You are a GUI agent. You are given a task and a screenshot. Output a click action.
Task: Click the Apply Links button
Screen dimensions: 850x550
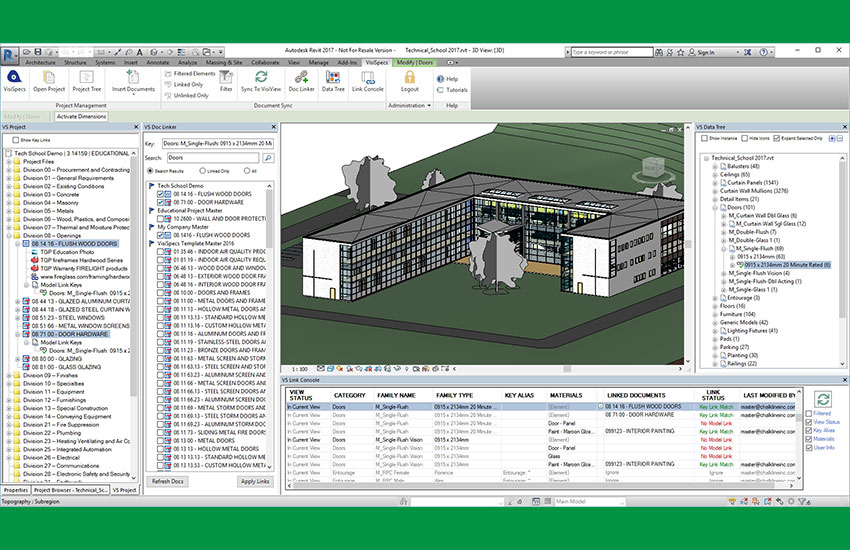255,481
